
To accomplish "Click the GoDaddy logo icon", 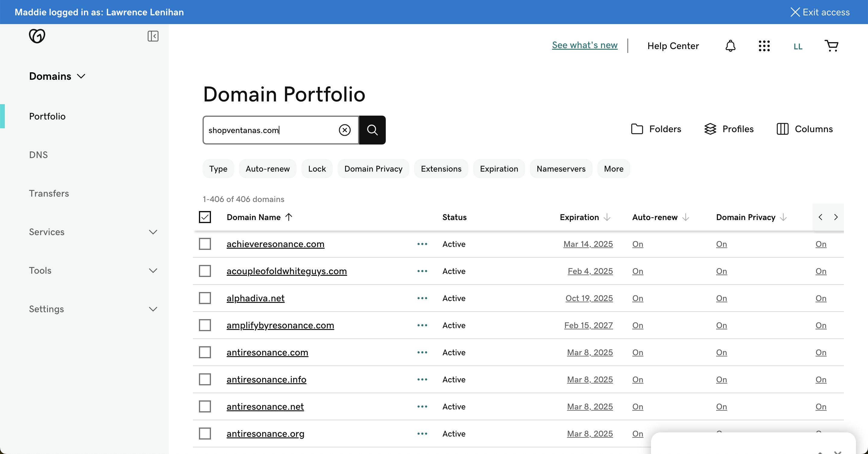I will 37,36.
